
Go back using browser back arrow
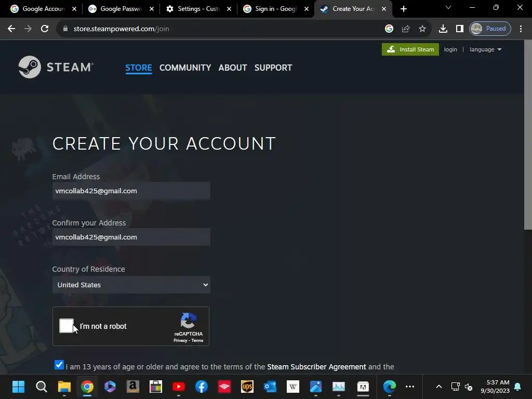11,29
